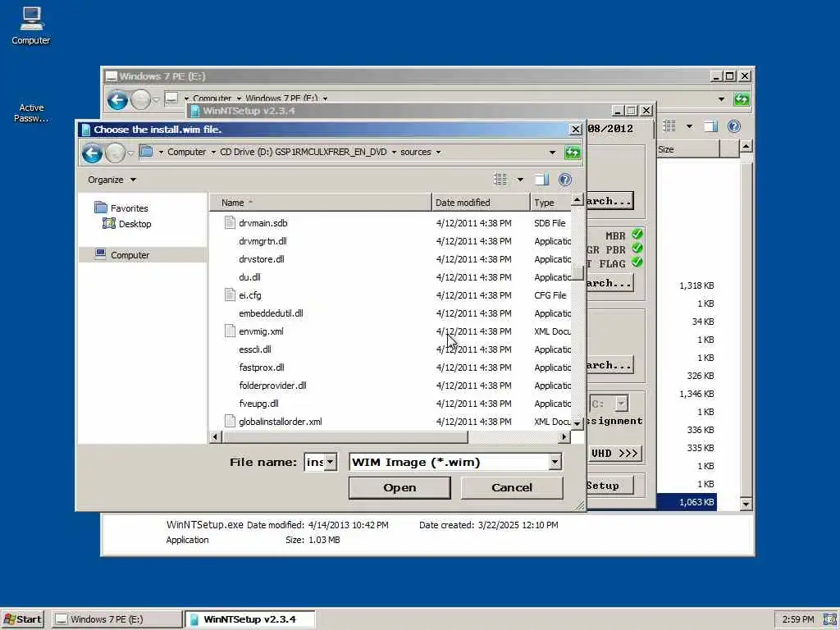
Task: Click the globalinstallorder.xml file icon
Action: click(230, 421)
